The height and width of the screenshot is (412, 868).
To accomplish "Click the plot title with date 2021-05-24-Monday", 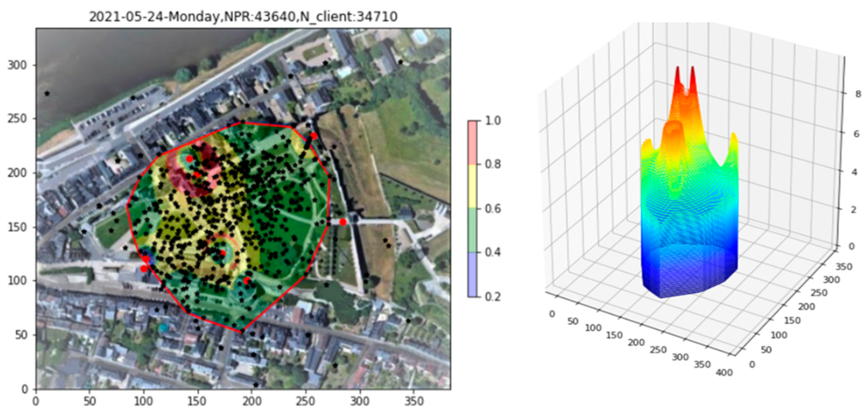I will 243,17.
